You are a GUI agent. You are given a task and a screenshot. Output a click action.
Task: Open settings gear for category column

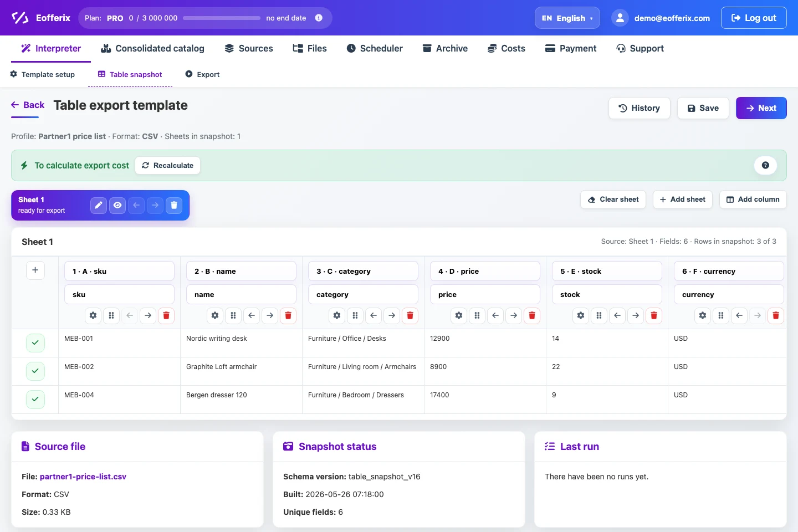(x=337, y=315)
